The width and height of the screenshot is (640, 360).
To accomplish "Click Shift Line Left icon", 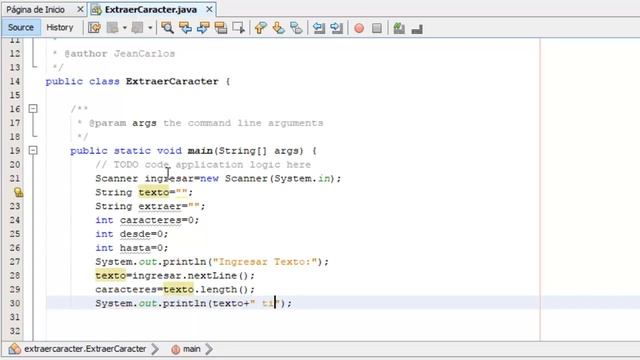I will [x=318, y=28].
